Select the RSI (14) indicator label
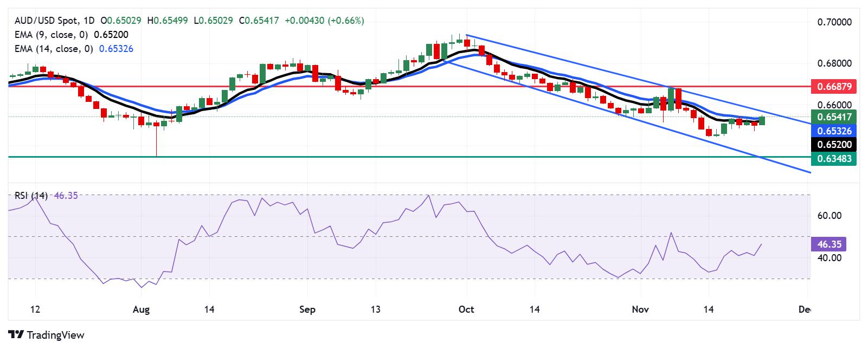Viewport: 868px width, 349px height. (31, 196)
